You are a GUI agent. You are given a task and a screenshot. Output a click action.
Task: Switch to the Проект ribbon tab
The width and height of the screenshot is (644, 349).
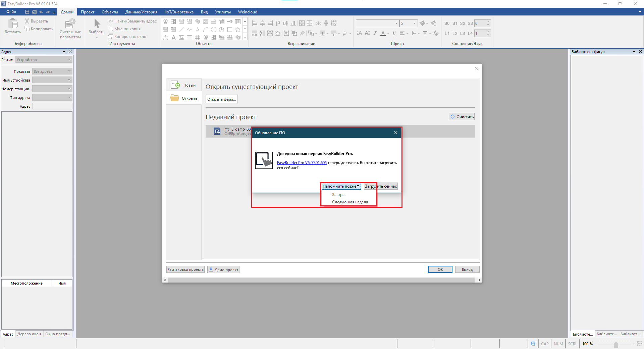coord(88,12)
